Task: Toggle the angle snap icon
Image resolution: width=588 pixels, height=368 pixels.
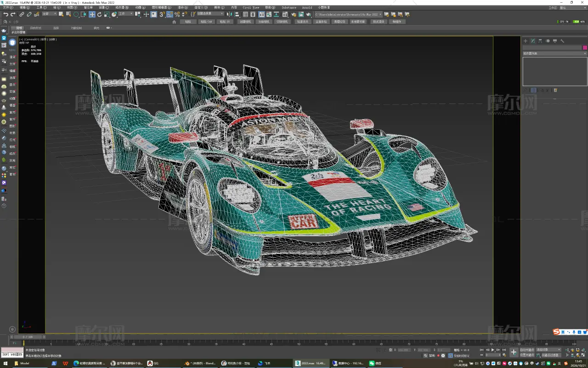Action: (170, 14)
